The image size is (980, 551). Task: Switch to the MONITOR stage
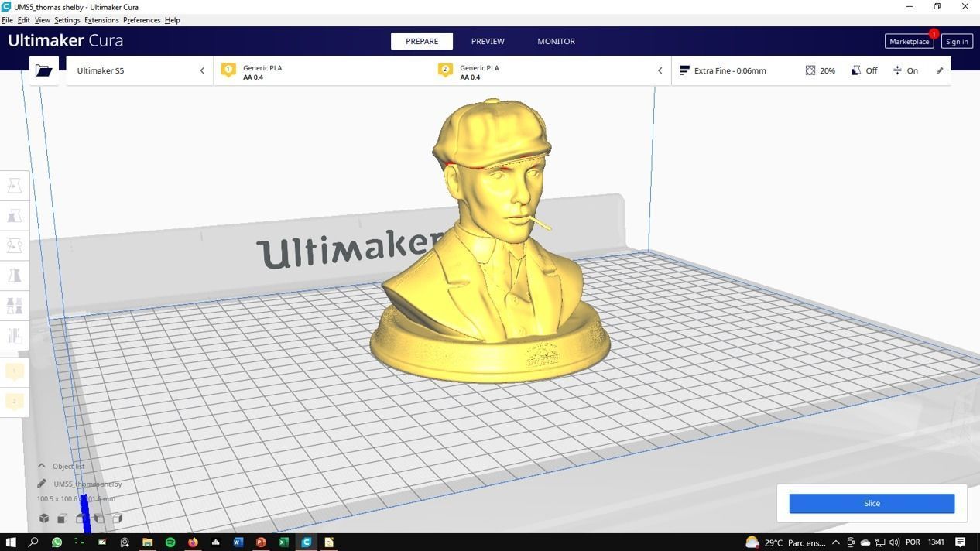pos(556,41)
